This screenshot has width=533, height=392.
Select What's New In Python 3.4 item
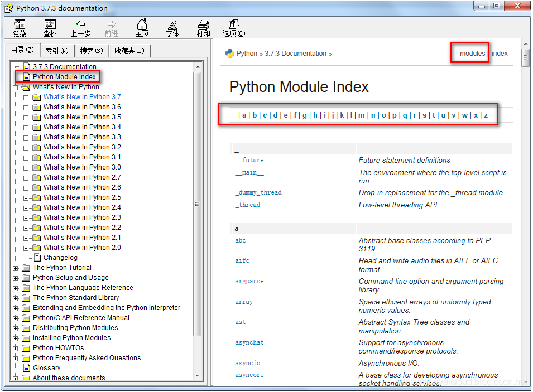pos(82,127)
